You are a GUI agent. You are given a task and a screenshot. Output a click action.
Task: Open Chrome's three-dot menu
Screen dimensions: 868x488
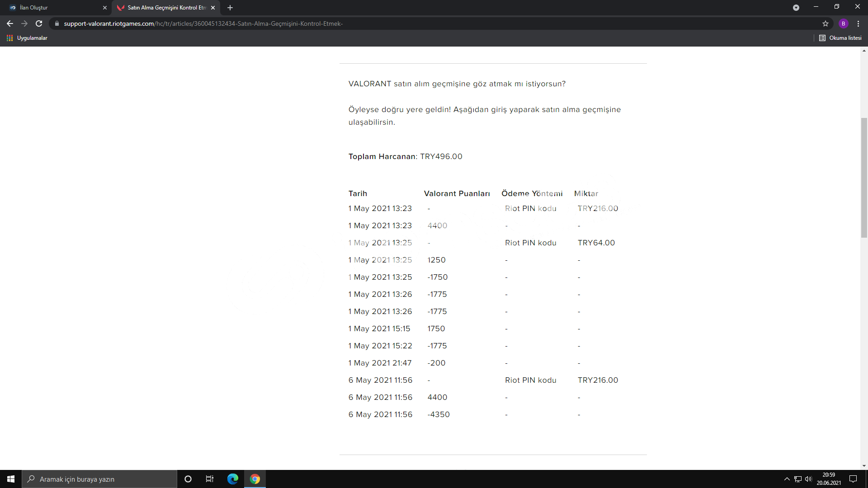click(858, 23)
